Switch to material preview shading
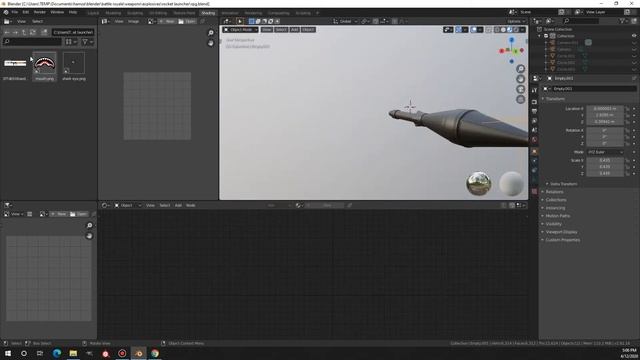Screen dimensions: 640x360 tap(510, 30)
